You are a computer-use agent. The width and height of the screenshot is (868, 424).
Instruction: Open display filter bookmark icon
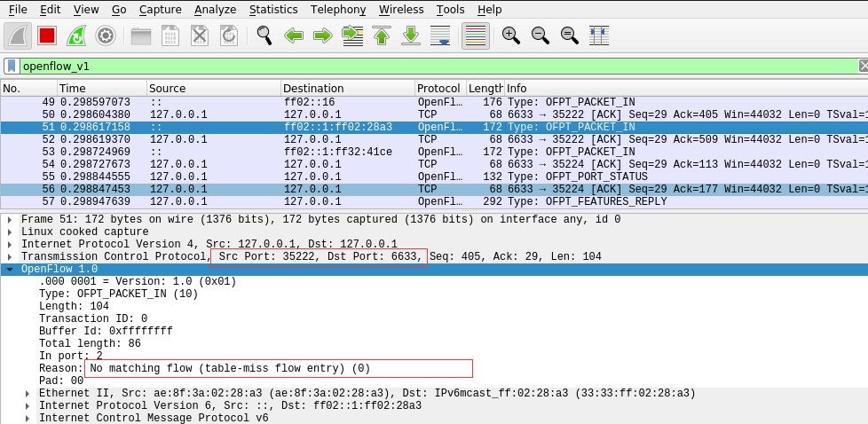click(12, 67)
